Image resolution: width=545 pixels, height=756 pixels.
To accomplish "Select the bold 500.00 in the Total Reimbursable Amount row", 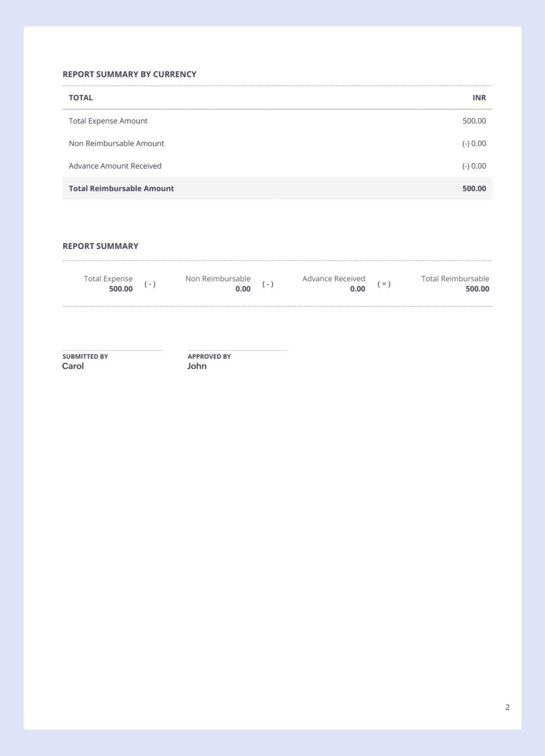I will point(474,189).
